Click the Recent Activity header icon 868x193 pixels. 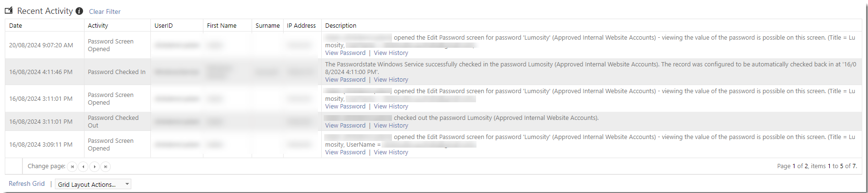[9, 11]
